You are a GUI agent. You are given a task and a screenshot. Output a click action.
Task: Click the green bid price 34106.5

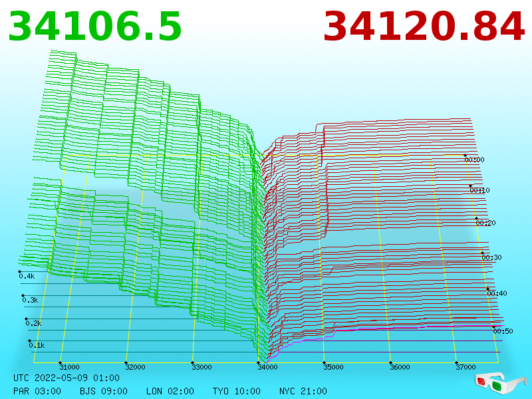click(95, 27)
